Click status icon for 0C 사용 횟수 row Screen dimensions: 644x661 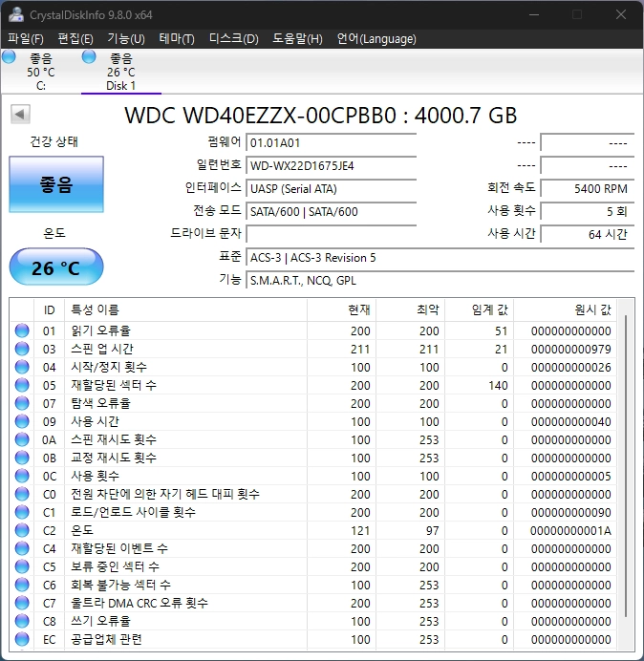[x=22, y=476]
